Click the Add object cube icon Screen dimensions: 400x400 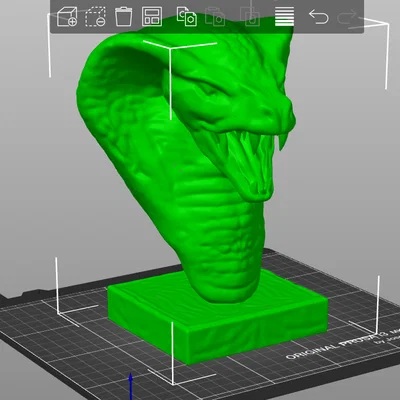(x=67, y=17)
